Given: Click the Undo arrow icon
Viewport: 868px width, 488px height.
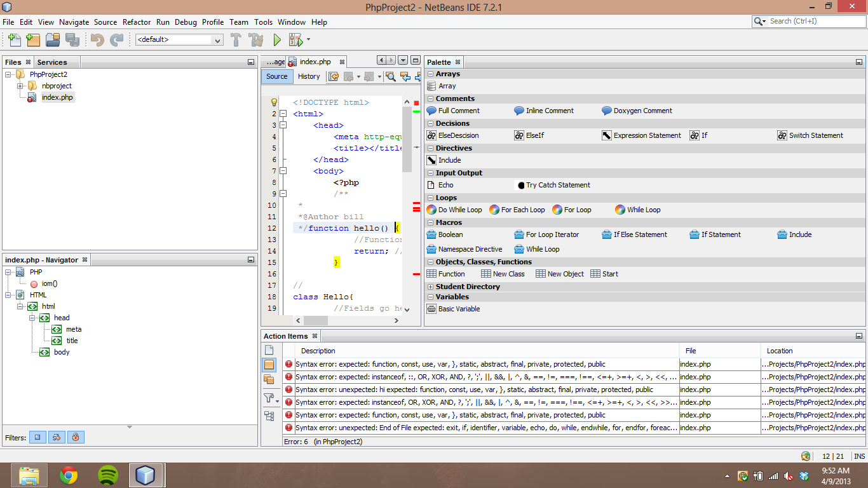Looking at the screenshot, I should tap(97, 40).
